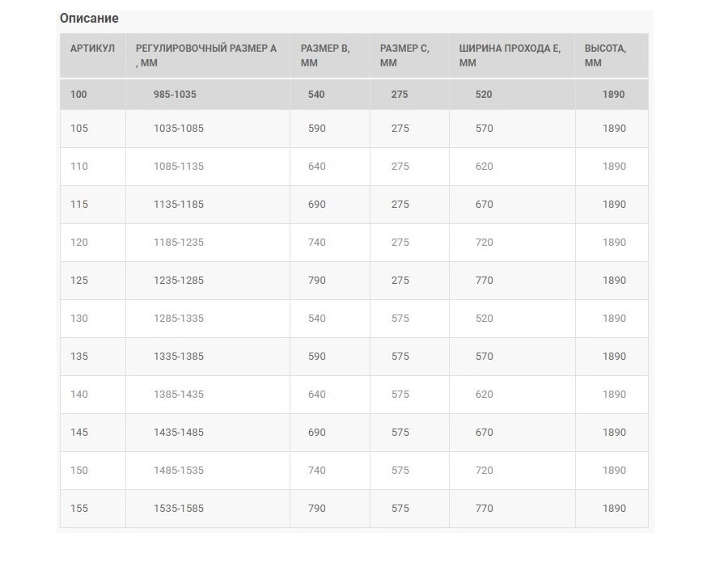Click the ВЫСОТА column header
This screenshot has height=566, width=728.
click(612, 55)
